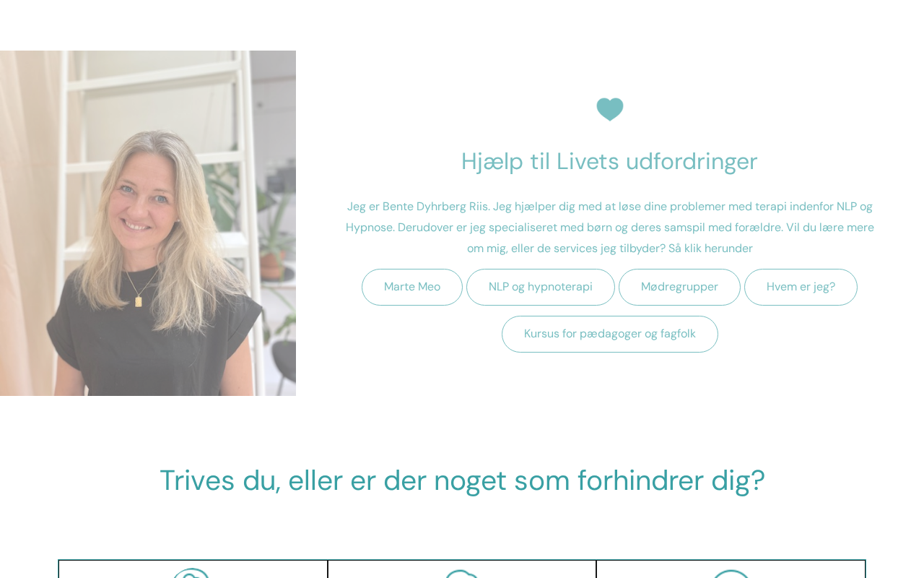
Task: Go to Hvem er jeg? page
Action: (x=801, y=287)
